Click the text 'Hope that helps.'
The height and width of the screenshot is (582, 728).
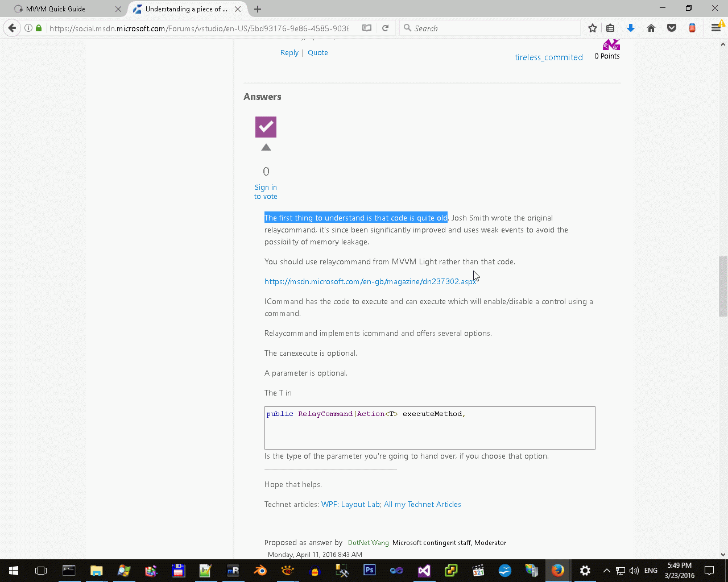pyautogui.click(x=293, y=484)
